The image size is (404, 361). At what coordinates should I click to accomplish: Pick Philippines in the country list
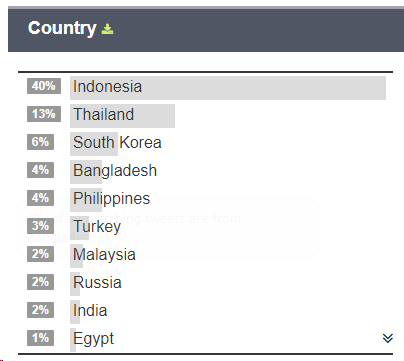(x=112, y=199)
